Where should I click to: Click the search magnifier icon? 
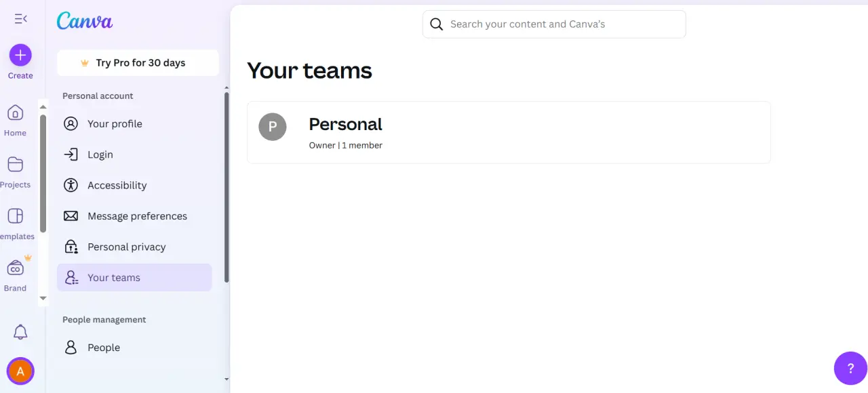pyautogui.click(x=437, y=24)
